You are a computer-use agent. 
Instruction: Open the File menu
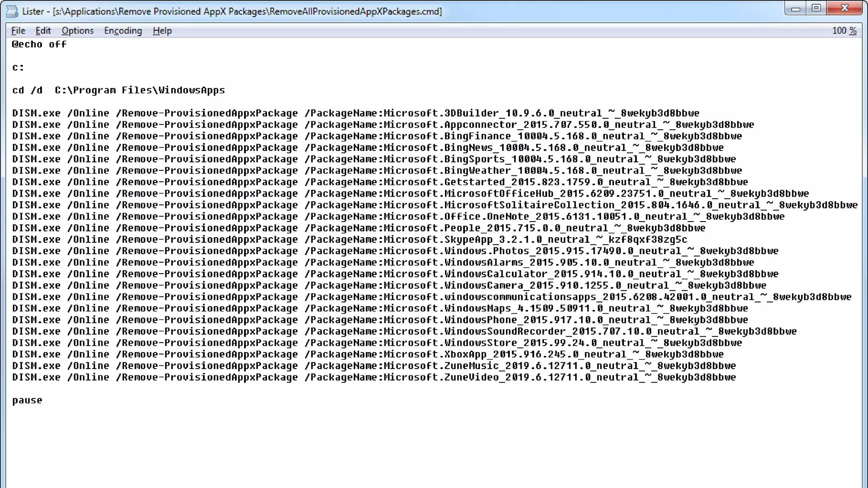tap(18, 30)
